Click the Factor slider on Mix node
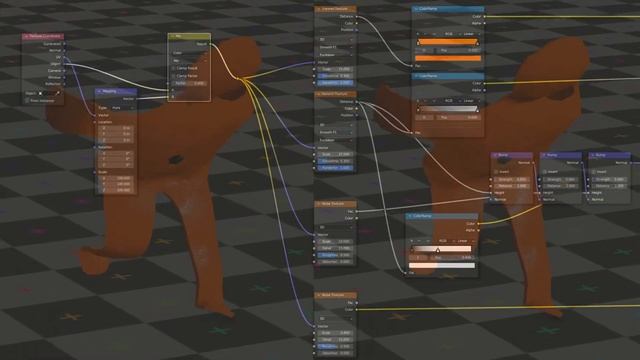 [189, 83]
